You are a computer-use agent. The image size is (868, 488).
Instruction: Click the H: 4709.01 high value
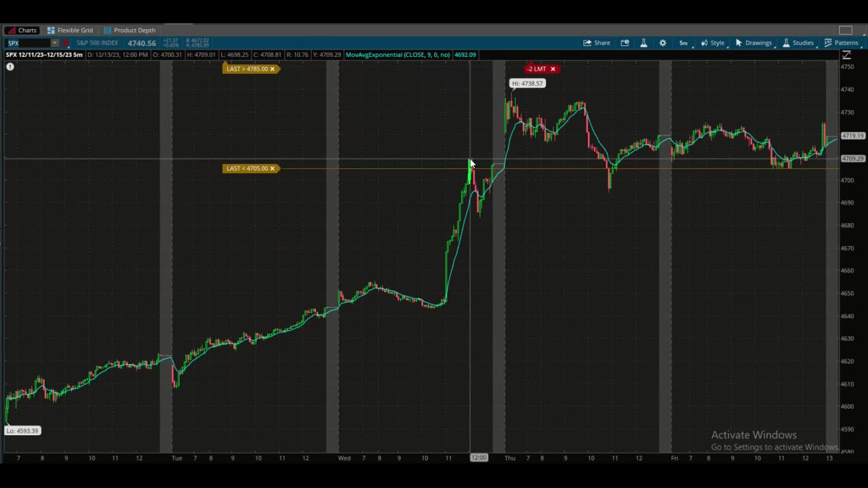coord(201,54)
